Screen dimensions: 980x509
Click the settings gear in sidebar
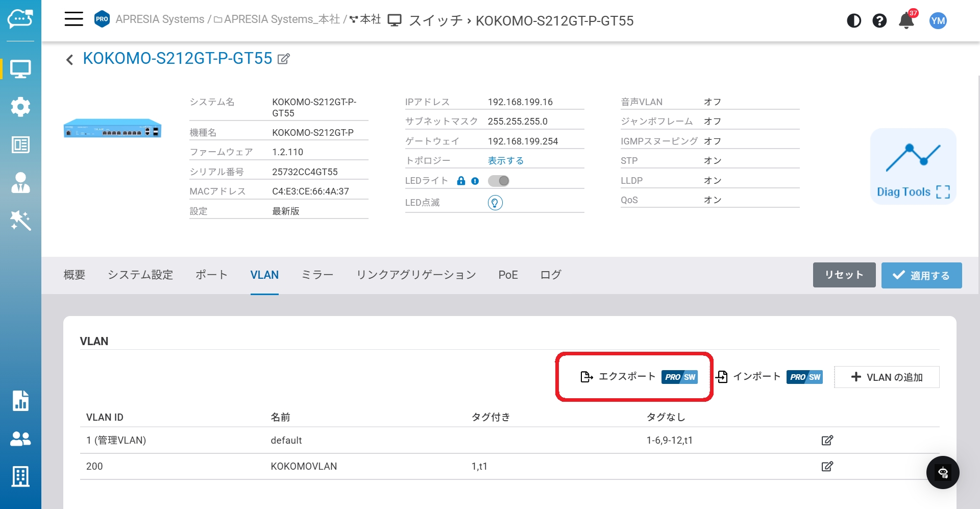20,107
